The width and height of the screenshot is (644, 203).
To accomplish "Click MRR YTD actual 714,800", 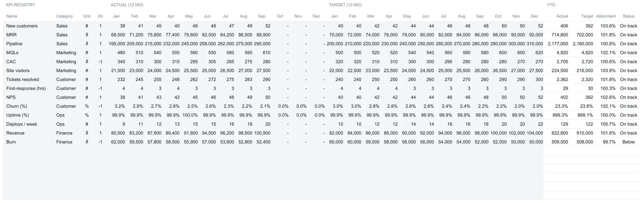I will coord(560,35).
